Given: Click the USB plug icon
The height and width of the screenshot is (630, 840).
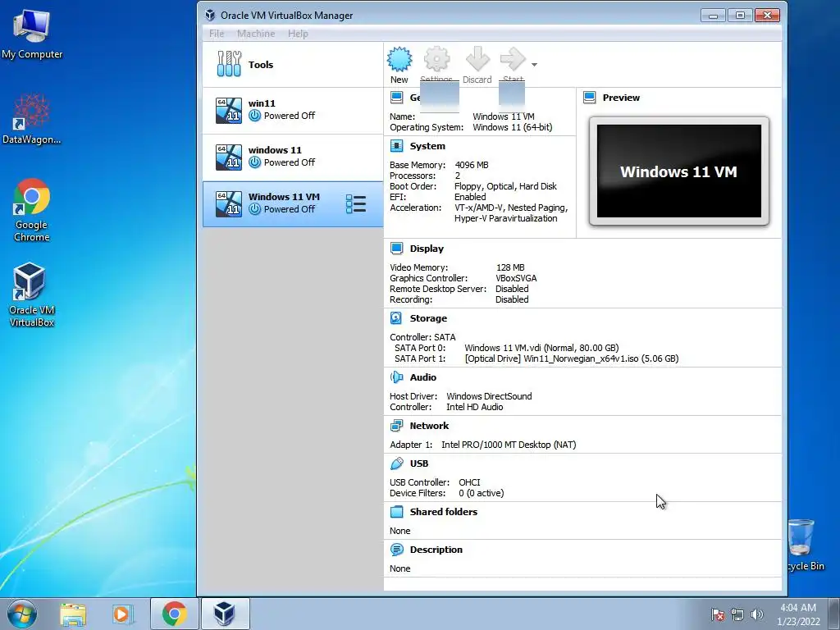Looking at the screenshot, I should (396, 463).
